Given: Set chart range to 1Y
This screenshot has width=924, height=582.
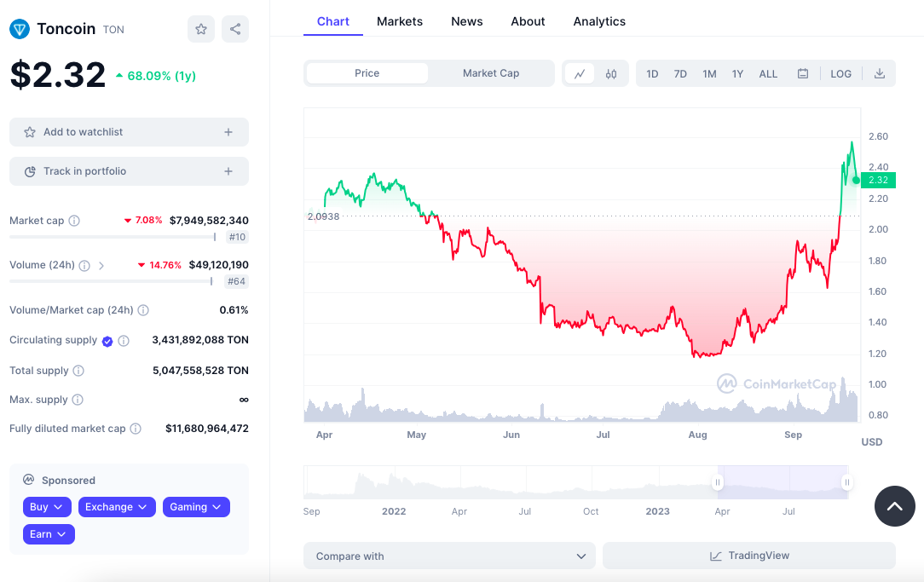Looking at the screenshot, I should (x=738, y=73).
